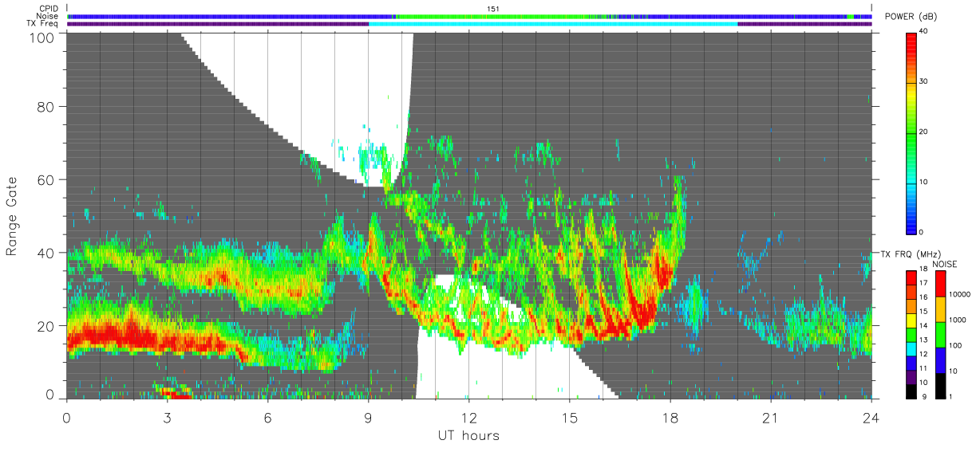
Task: Click the TX Freq row label
Action: point(43,24)
